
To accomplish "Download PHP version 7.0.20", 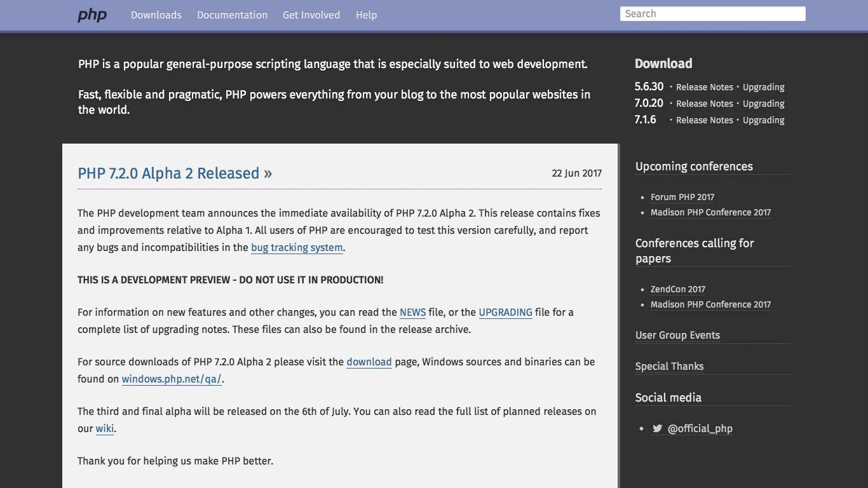I will [648, 103].
